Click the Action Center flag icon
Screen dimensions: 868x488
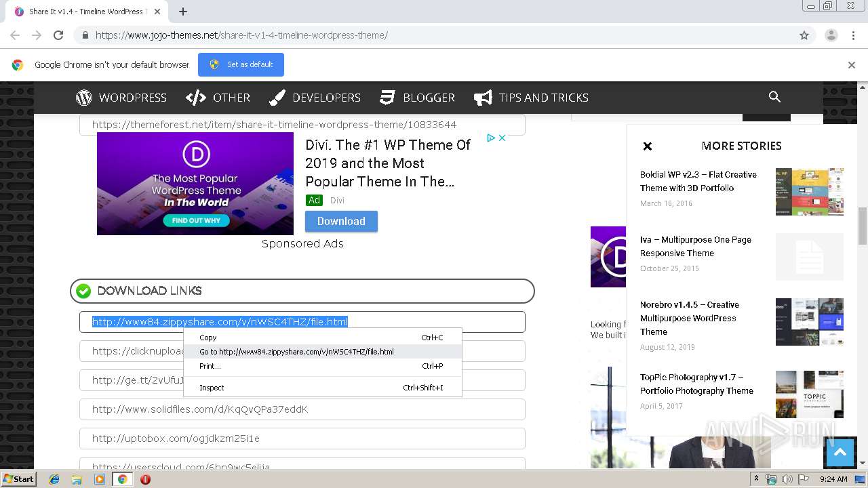pos(803,479)
